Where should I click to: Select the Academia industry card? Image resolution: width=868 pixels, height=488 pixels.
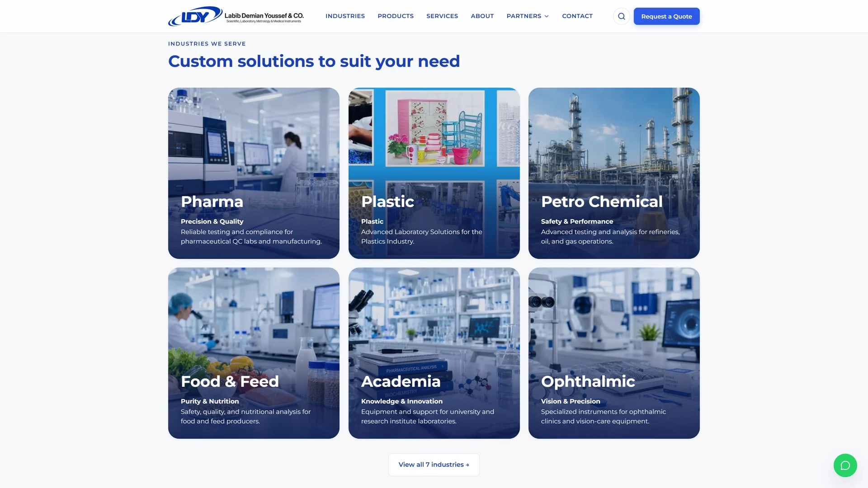[x=434, y=353]
